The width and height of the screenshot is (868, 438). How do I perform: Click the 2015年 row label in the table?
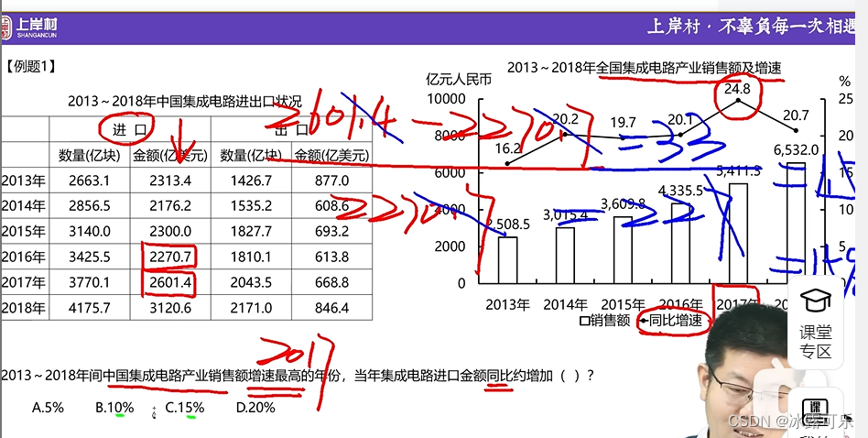23,232
